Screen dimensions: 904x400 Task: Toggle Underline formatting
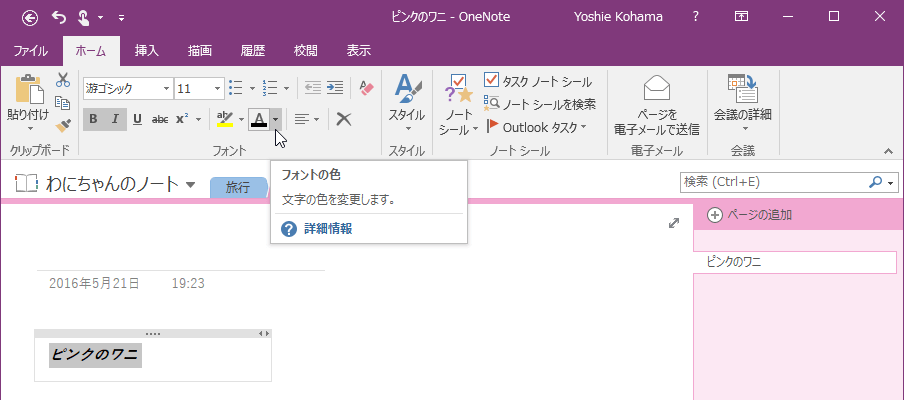pyautogui.click(x=137, y=119)
